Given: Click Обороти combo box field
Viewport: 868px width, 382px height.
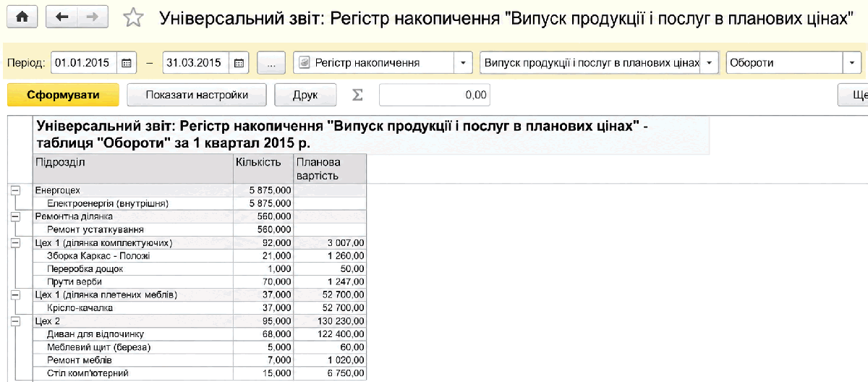Looking at the screenshot, I should [785, 63].
